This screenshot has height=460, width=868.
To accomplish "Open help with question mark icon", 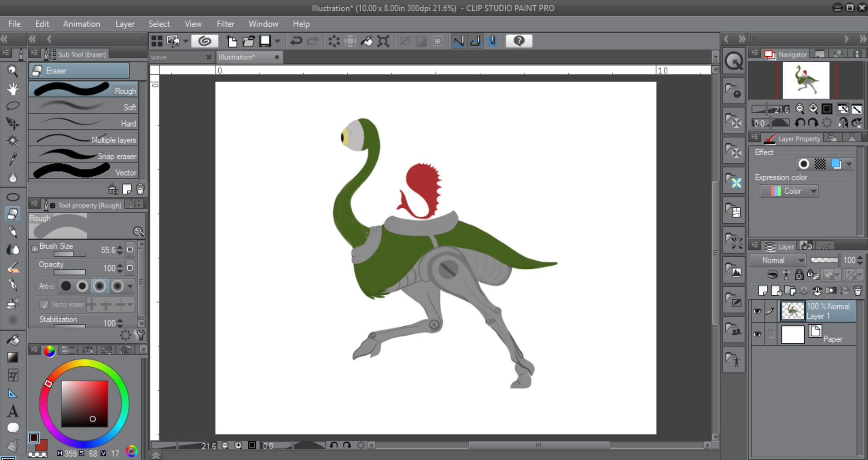I will tap(519, 41).
